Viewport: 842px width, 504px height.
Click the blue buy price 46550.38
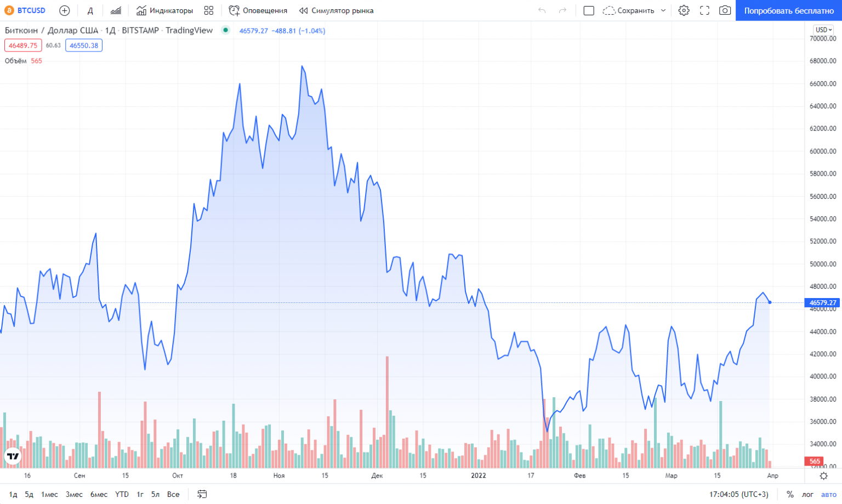point(84,45)
